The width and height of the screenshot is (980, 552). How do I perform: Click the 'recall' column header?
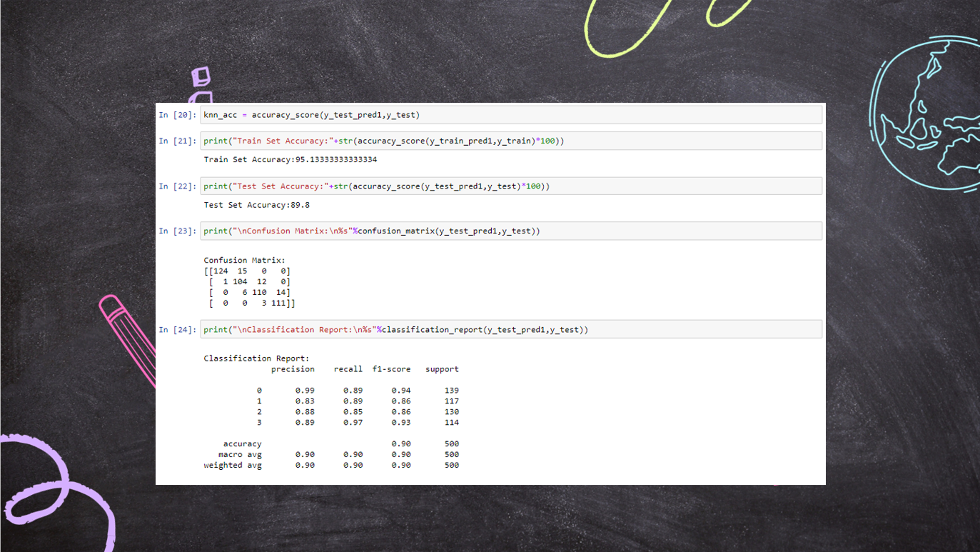tap(348, 369)
